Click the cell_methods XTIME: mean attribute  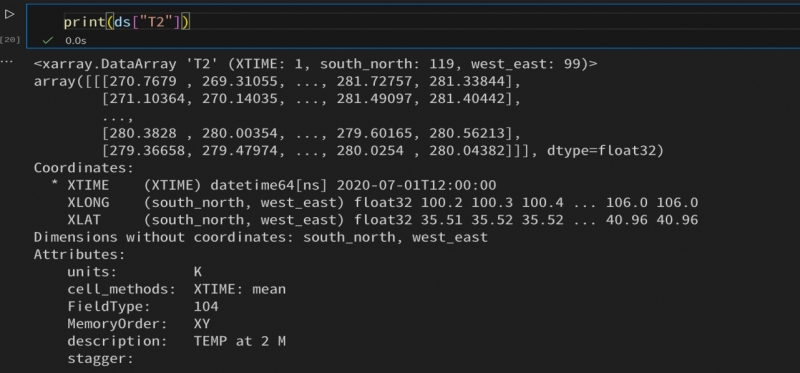177,289
